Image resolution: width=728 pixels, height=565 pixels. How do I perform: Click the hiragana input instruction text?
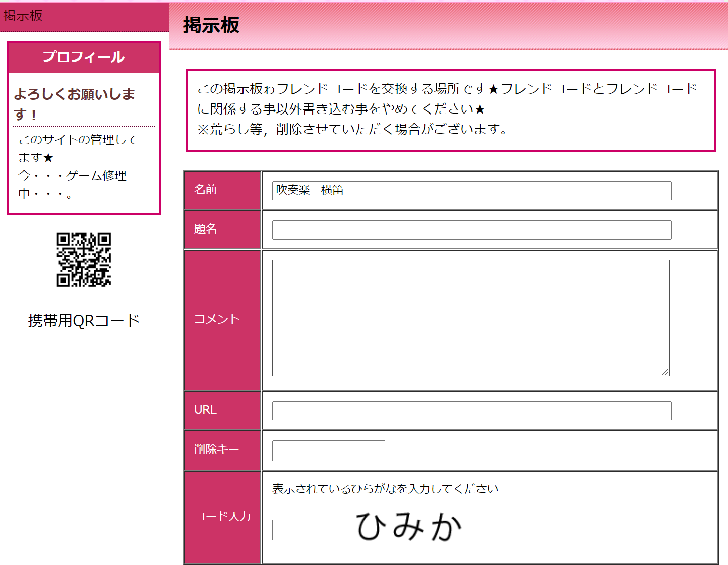[x=385, y=489]
